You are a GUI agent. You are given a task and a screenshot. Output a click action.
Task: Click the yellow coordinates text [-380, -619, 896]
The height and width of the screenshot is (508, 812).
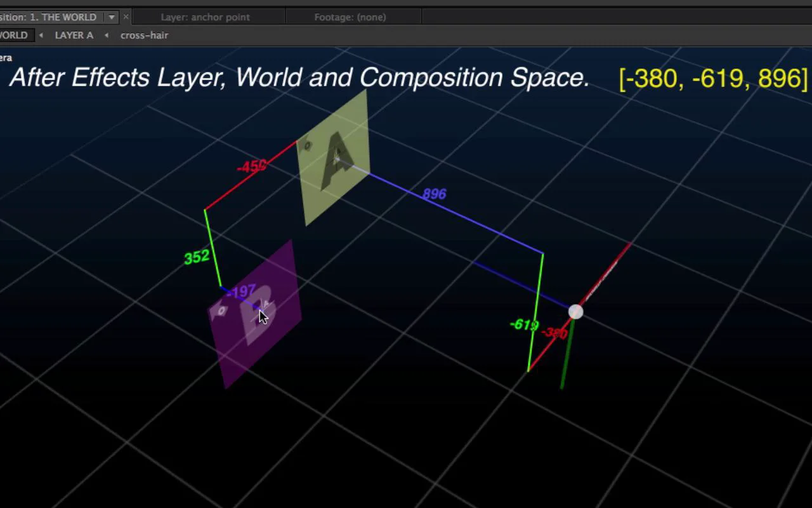714,78
